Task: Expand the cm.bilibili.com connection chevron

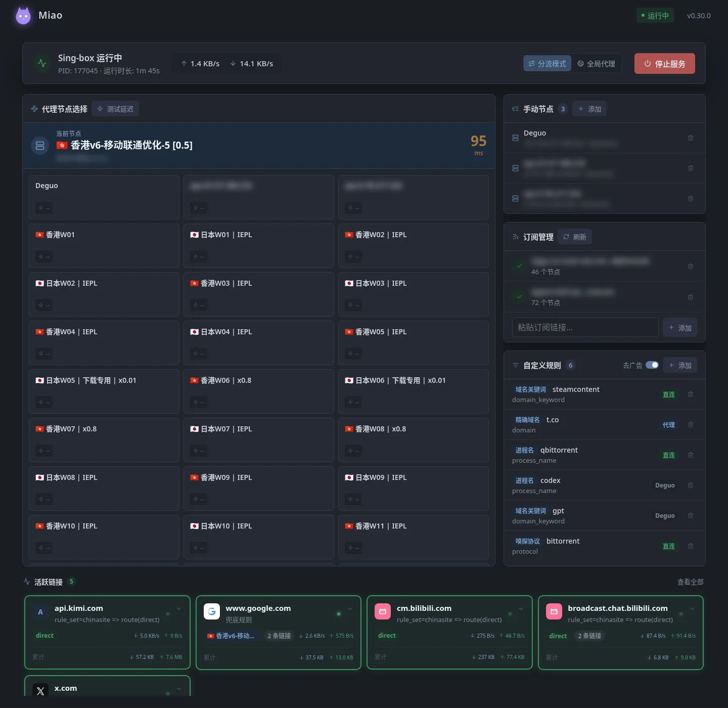Action: 521,609
